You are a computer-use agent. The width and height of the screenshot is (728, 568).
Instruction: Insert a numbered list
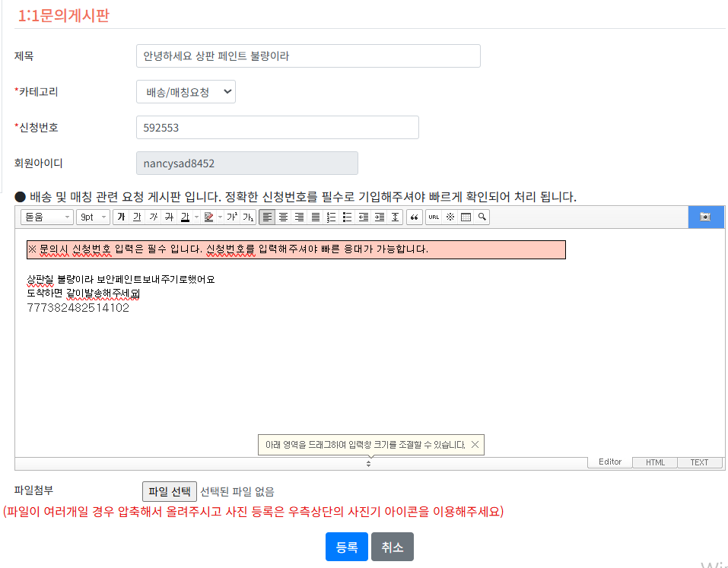pos(331,217)
